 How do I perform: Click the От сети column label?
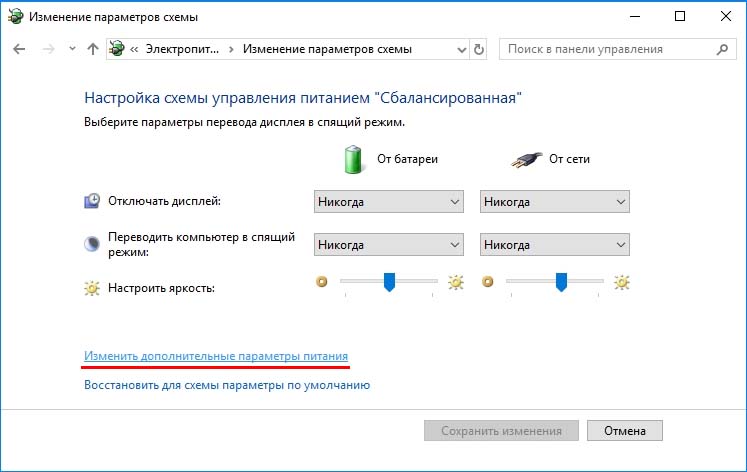click(569, 159)
